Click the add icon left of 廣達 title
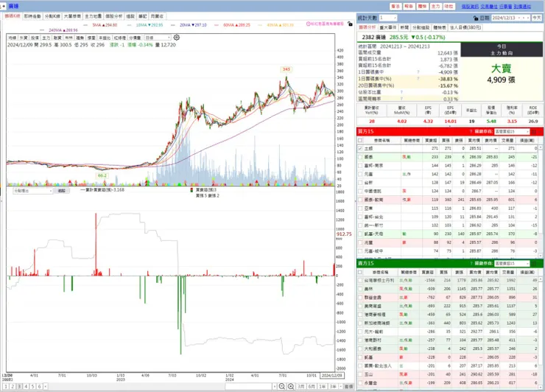This screenshot has height=392, width=545. (x=4, y=6)
